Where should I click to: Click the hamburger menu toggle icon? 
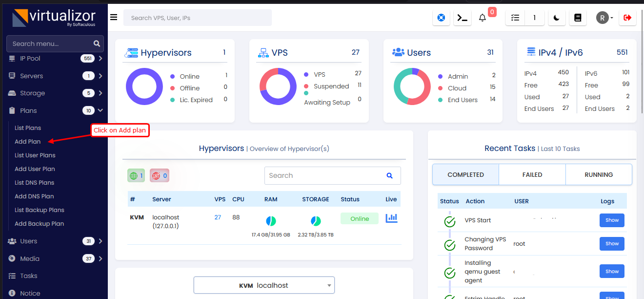tap(114, 18)
